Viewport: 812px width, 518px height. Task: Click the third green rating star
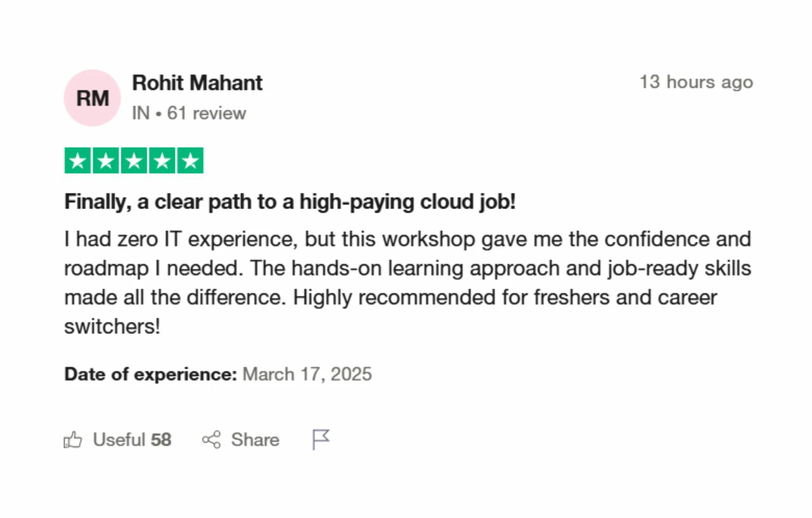tap(134, 161)
